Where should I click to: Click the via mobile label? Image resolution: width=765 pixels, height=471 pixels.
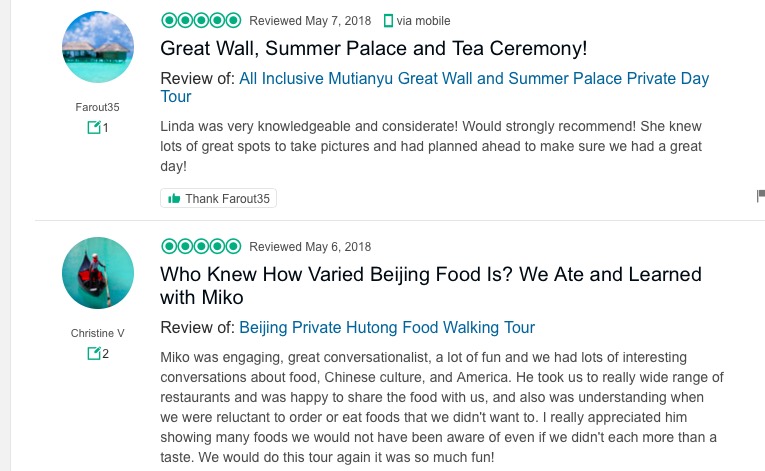coord(423,21)
